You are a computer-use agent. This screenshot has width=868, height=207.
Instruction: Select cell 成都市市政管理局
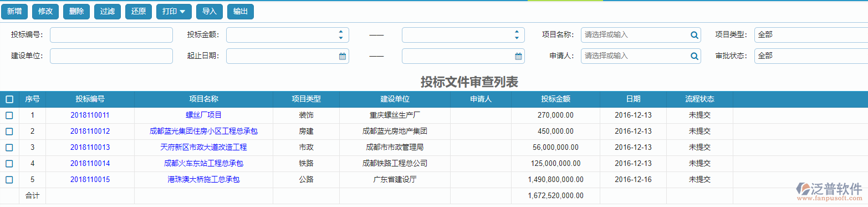point(395,148)
